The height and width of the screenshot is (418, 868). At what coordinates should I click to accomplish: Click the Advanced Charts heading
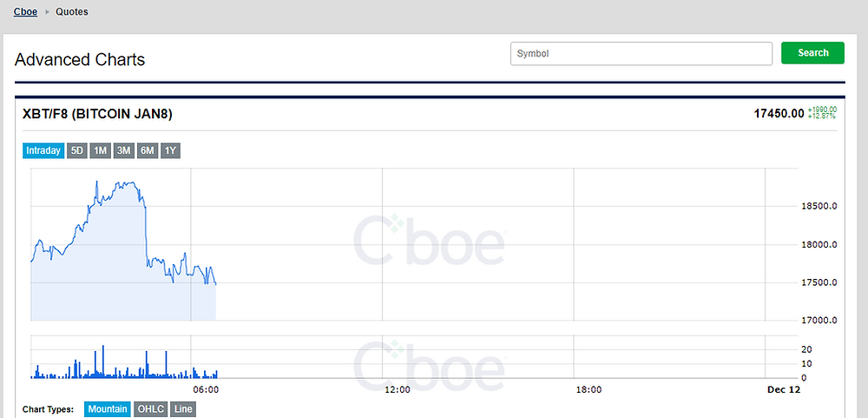pyautogui.click(x=80, y=59)
